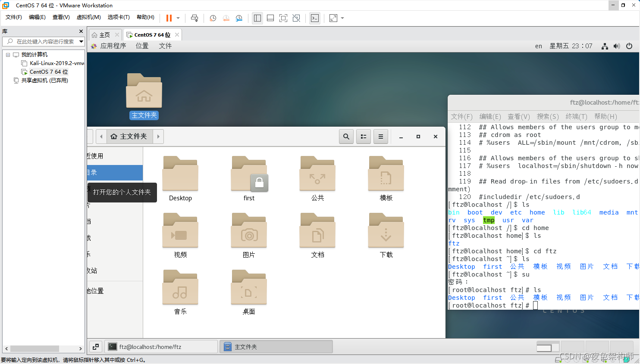Select the 下载 folder
Screen dimensions: 640x364
[386, 236]
